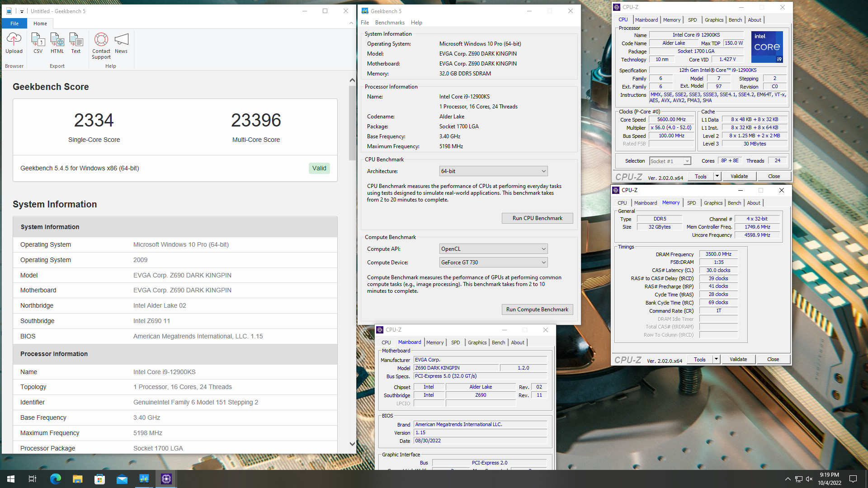Screen dimensions: 868x488
Task: Switch to Geekbench taskbar icon
Action: tap(144, 479)
